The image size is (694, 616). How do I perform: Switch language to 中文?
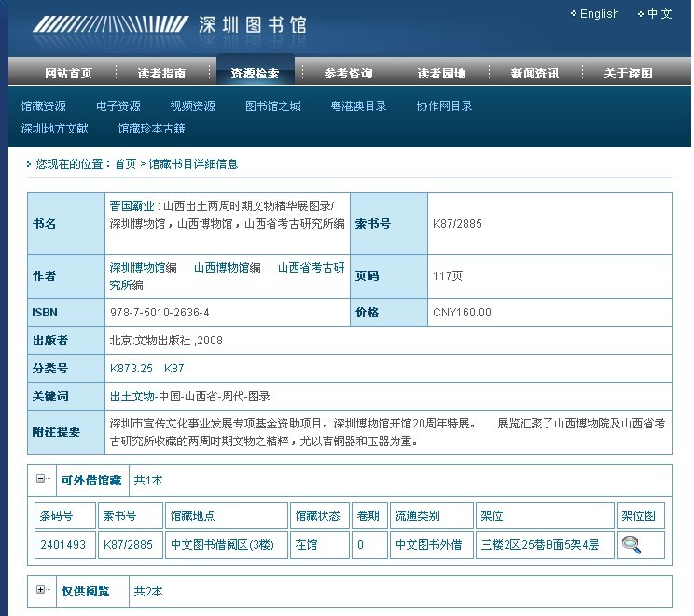click(659, 14)
